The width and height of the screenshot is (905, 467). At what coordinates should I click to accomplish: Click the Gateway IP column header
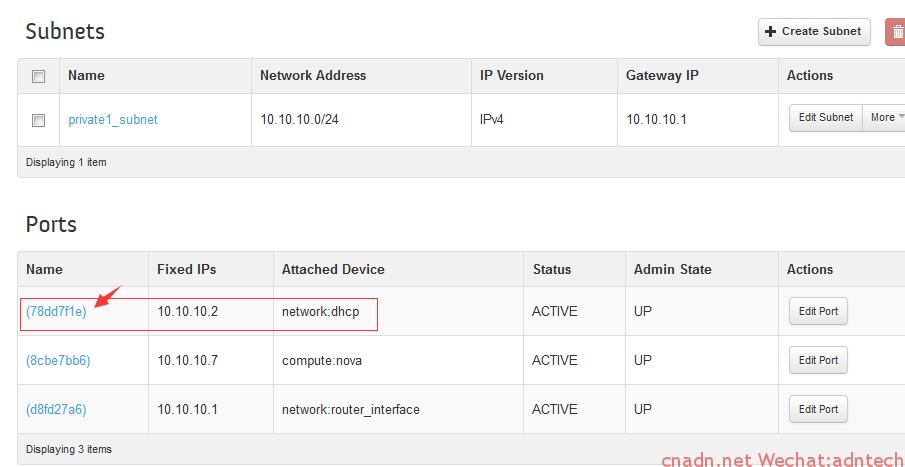coord(662,76)
